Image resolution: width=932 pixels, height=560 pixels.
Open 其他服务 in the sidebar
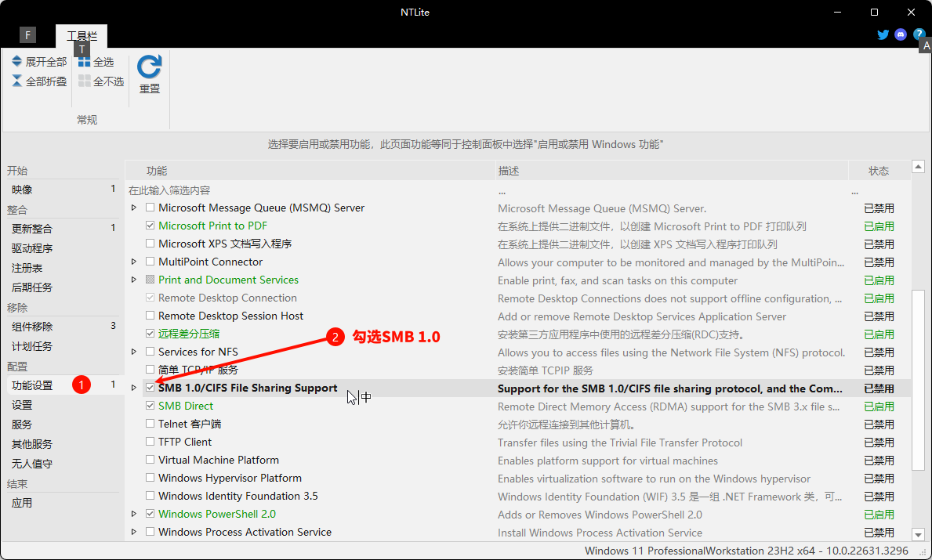click(63, 444)
